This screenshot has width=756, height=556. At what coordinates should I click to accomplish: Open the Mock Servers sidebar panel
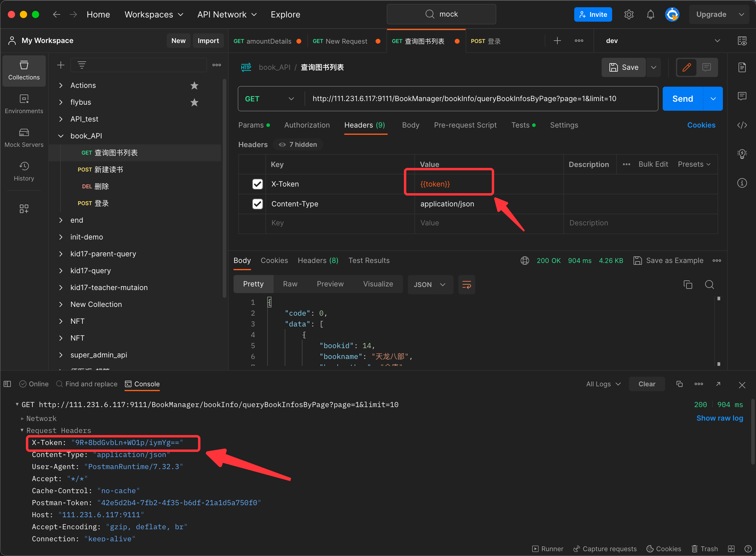pos(24,138)
